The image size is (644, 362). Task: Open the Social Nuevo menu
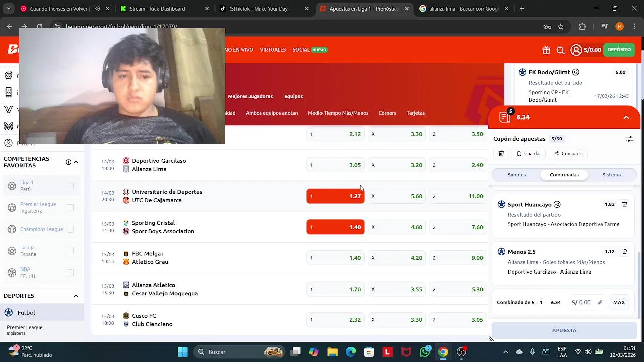coord(309,50)
